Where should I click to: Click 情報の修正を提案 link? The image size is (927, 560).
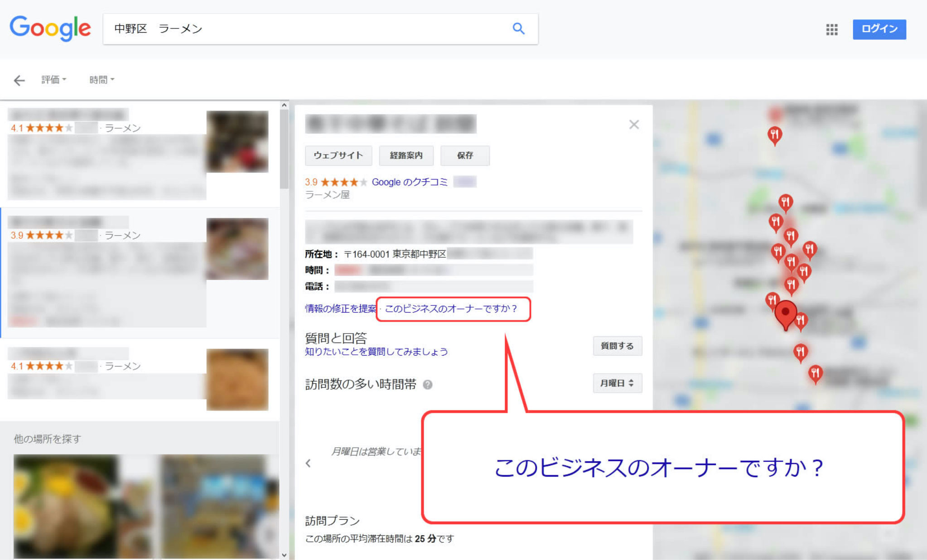(x=341, y=309)
